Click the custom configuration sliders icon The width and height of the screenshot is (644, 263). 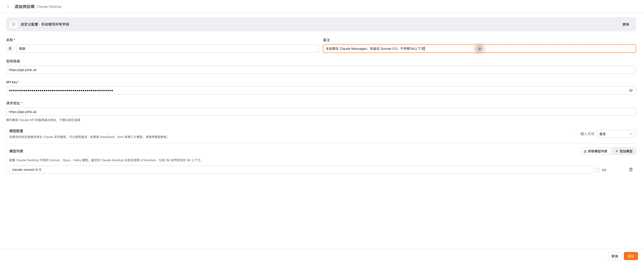coord(14,24)
